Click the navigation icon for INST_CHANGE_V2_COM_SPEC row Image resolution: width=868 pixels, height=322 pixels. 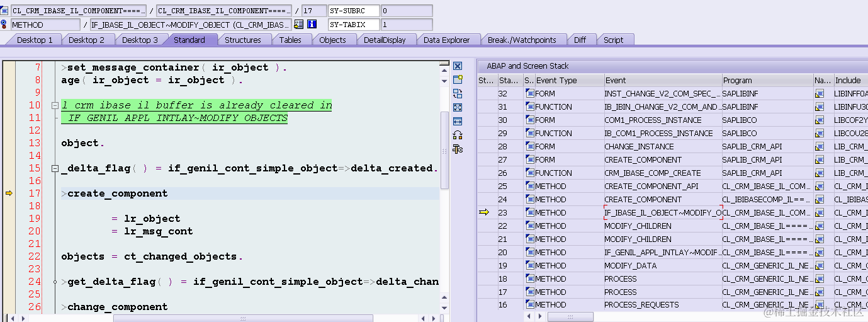click(819, 93)
